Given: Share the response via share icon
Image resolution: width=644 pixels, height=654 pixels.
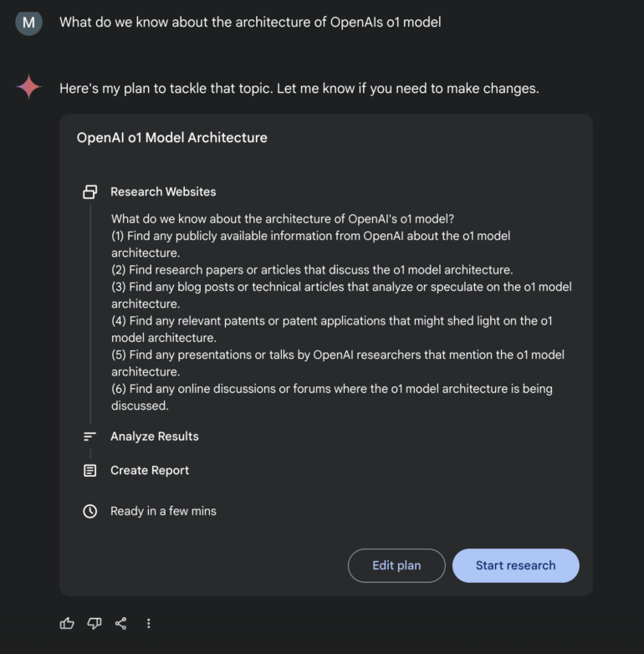Looking at the screenshot, I should click(121, 623).
